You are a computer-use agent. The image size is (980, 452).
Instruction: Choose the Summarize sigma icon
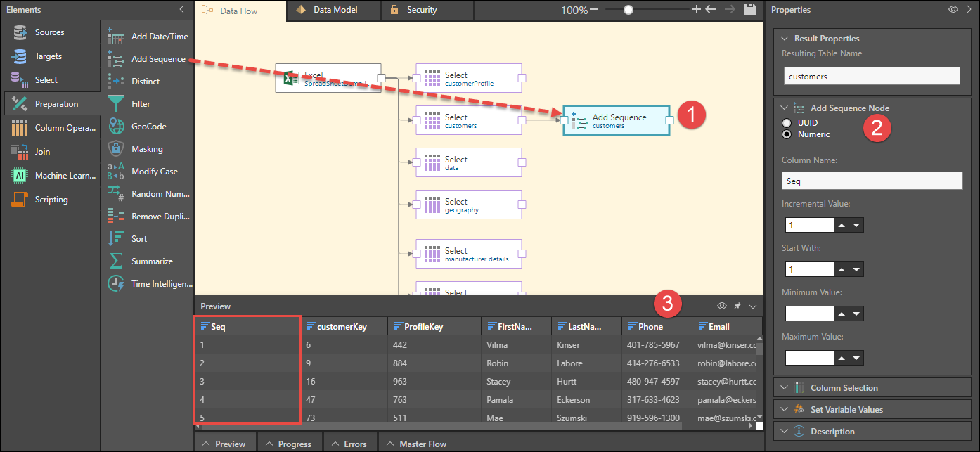pyautogui.click(x=116, y=261)
